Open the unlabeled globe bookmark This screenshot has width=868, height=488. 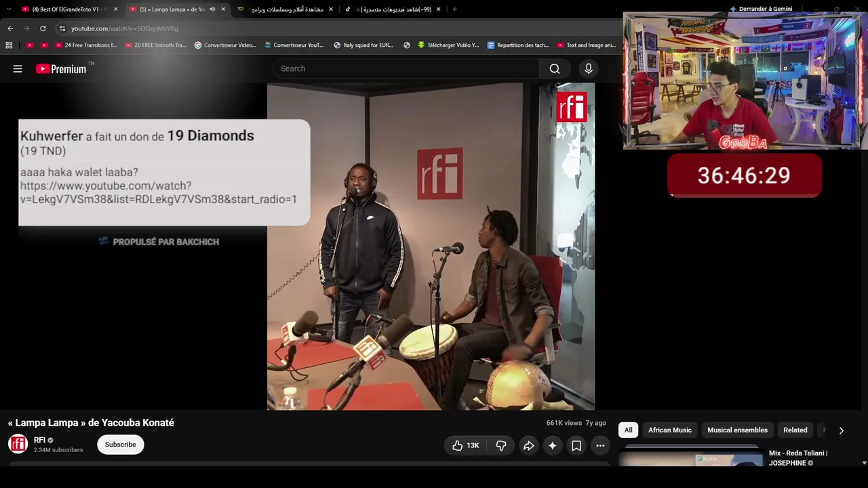coord(407,45)
